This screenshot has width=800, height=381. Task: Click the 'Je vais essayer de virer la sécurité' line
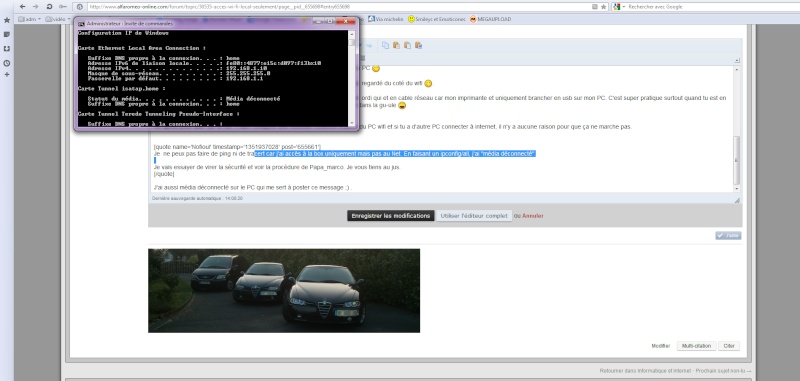click(277, 167)
